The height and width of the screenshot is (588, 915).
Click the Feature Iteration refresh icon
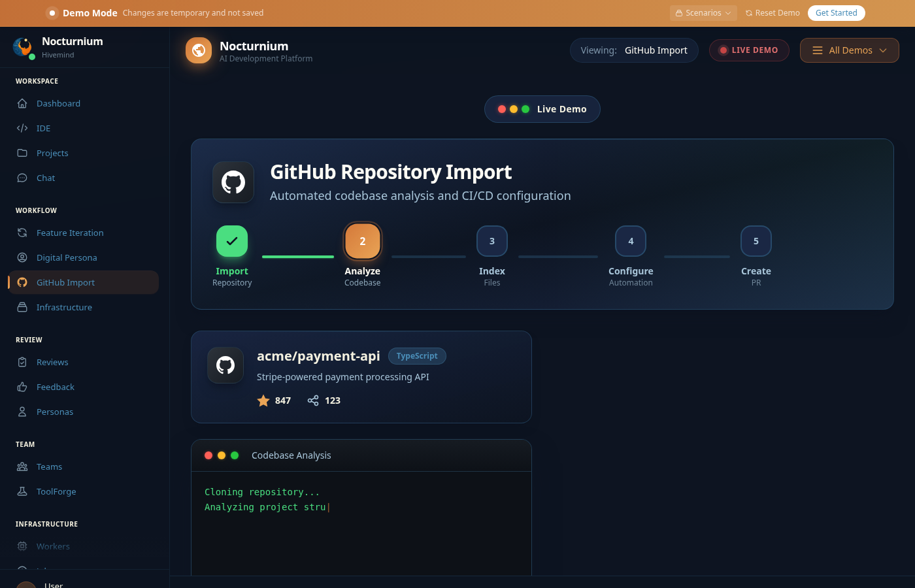(x=22, y=233)
